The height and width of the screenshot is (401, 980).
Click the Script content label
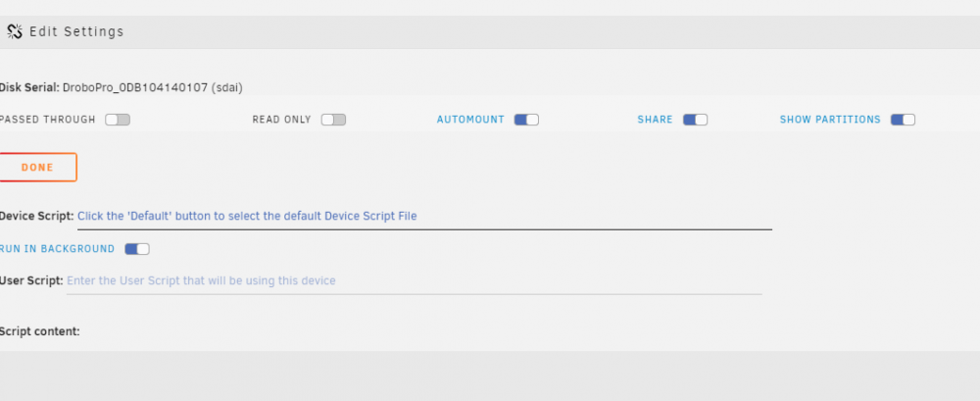pos(40,331)
